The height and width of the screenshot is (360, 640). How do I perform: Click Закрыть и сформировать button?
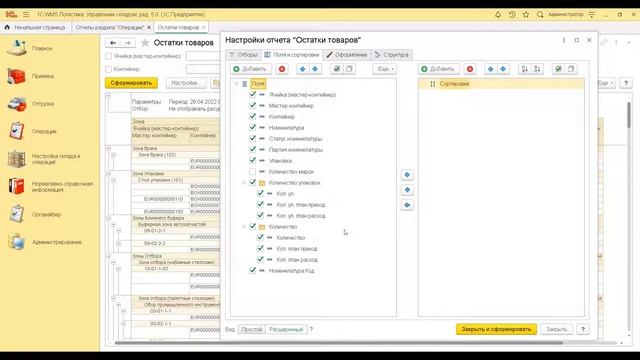[496, 329]
